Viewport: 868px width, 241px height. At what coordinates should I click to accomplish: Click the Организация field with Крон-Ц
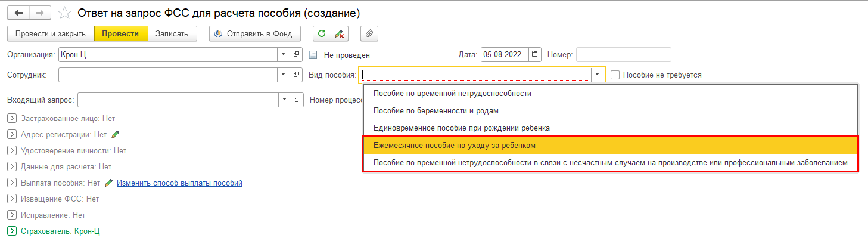[168, 54]
